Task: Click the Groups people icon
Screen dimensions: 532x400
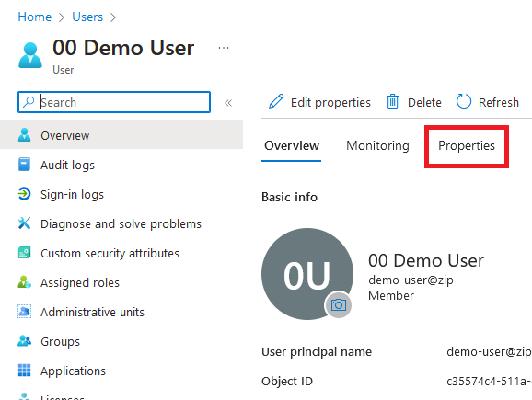Action: [x=24, y=340]
